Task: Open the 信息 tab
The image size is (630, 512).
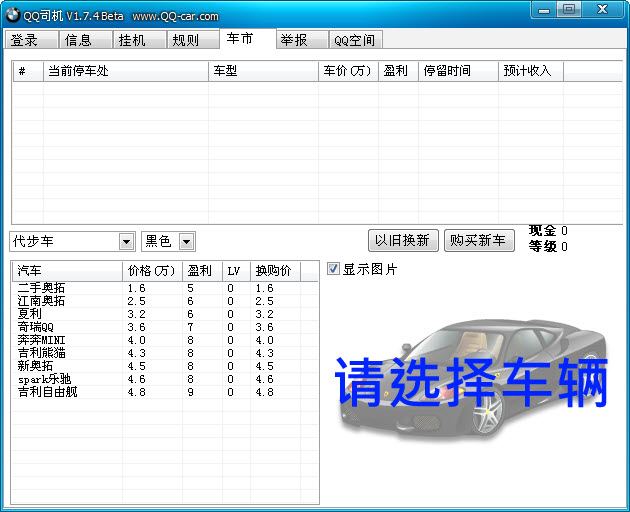Action: tap(85, 40)
